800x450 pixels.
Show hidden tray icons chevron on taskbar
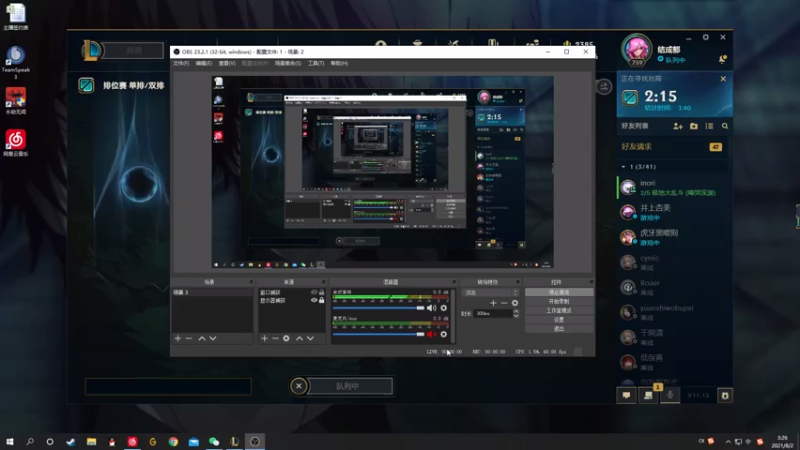pos(728,441)
